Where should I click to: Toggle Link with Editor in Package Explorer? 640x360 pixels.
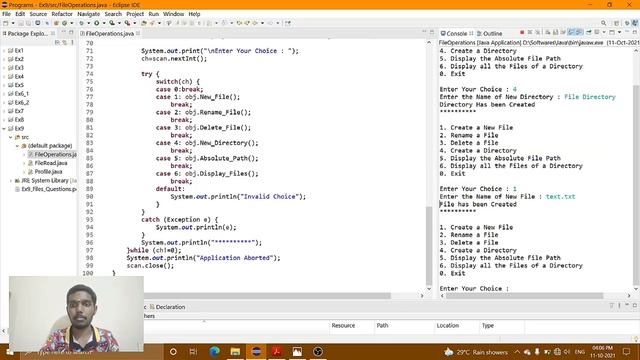64,42
